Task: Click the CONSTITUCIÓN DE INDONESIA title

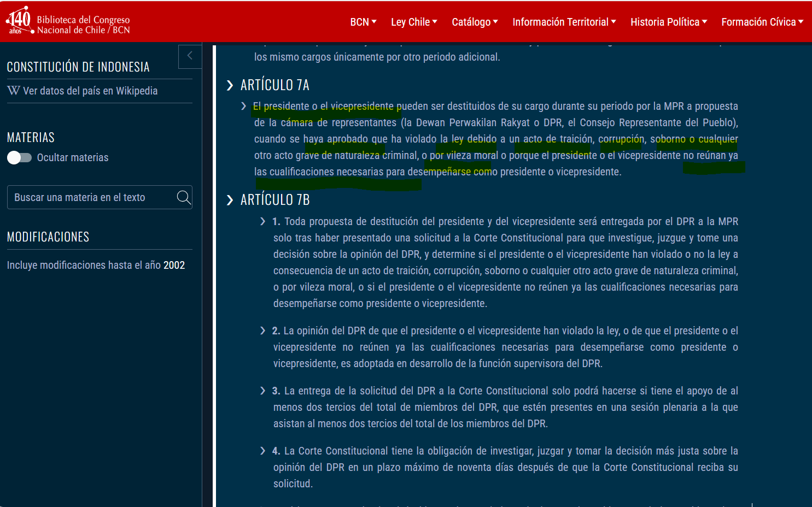Action: 78,67
